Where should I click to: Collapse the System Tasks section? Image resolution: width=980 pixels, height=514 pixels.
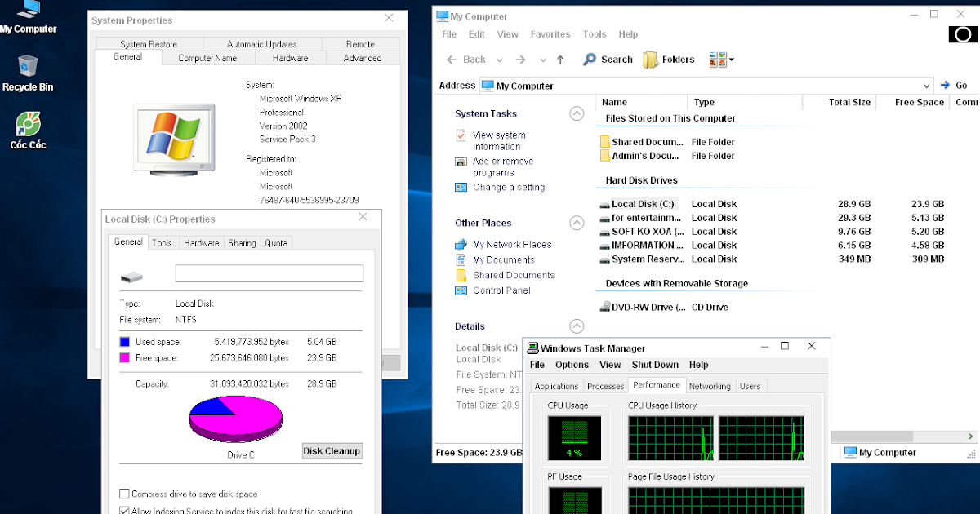pyautogui.click(x=577, y=113)
